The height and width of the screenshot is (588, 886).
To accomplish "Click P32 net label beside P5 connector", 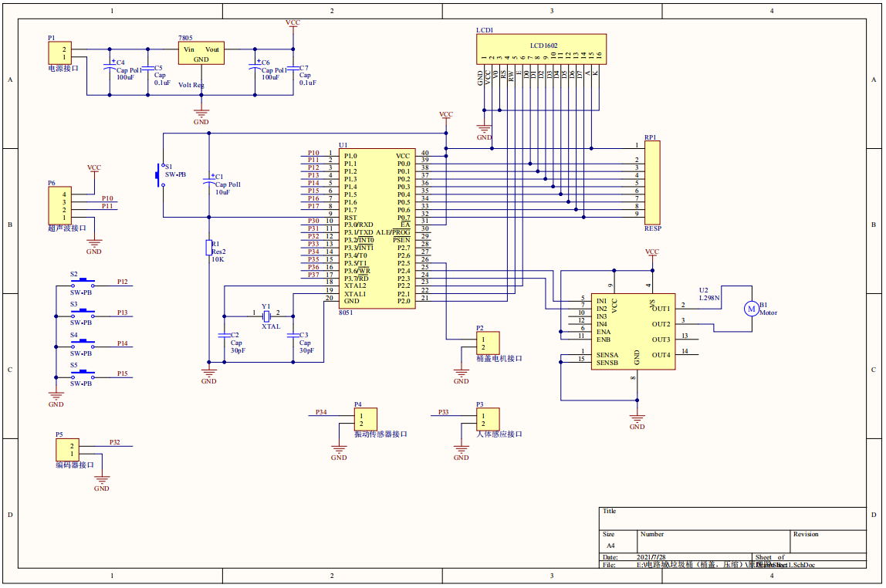I will coord(115,442).
